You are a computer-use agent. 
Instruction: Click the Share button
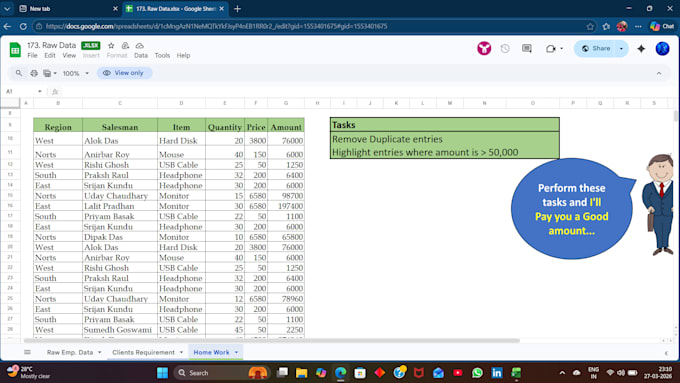tap(596, 49)
